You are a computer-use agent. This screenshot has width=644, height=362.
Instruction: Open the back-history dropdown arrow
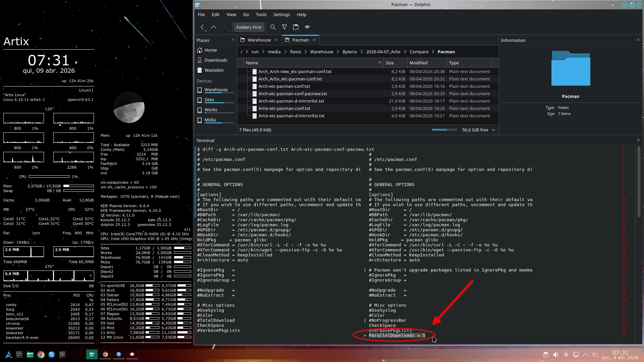(206, 31)
